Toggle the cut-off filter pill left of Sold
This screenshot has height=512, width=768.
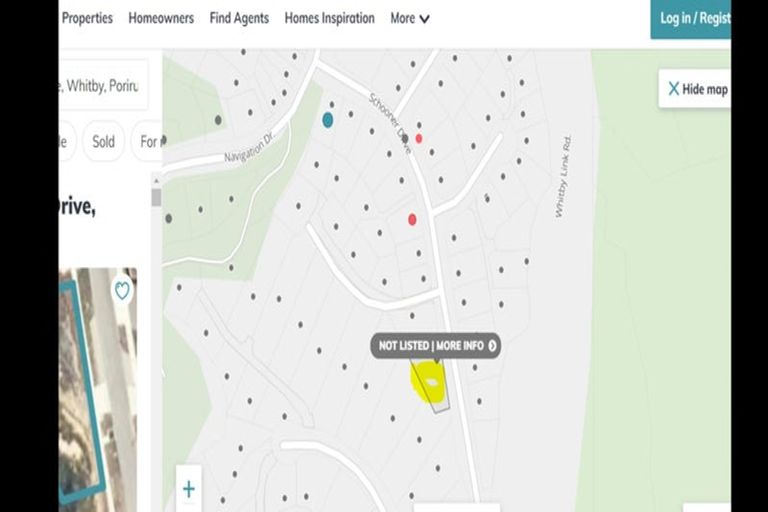pos(66,141)
